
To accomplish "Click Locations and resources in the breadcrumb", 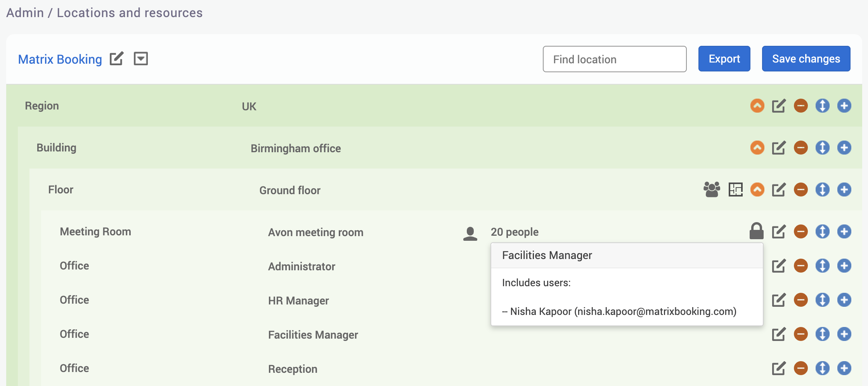I will [130, 12].
